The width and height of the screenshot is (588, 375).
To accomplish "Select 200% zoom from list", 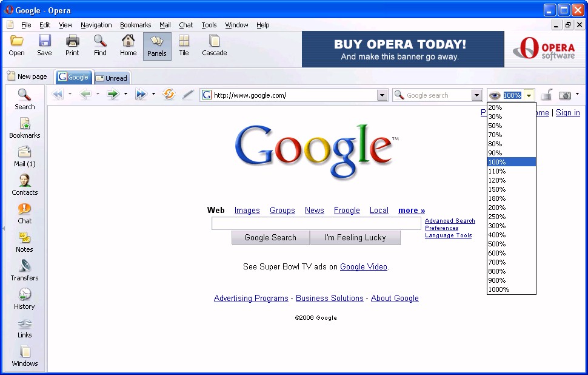I will 512,208.
